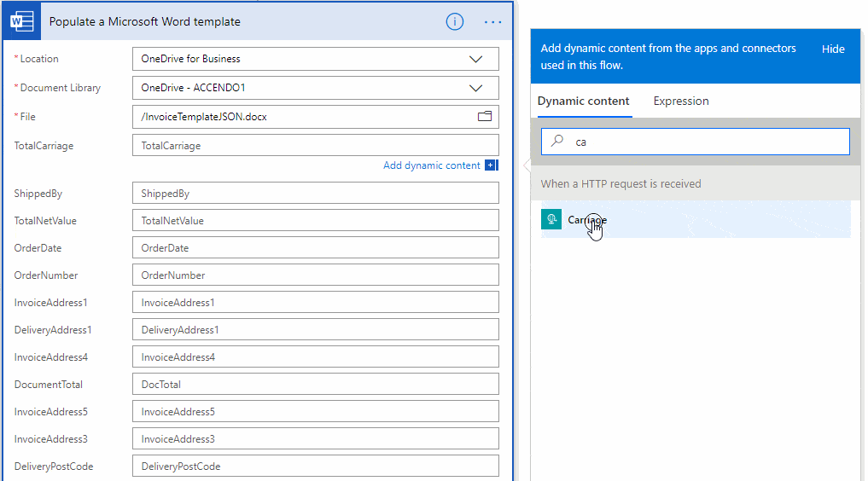Click the plus icon beside Add dynamic content
The height and width of the screenshot is (481, 868).
pos(491,165)
